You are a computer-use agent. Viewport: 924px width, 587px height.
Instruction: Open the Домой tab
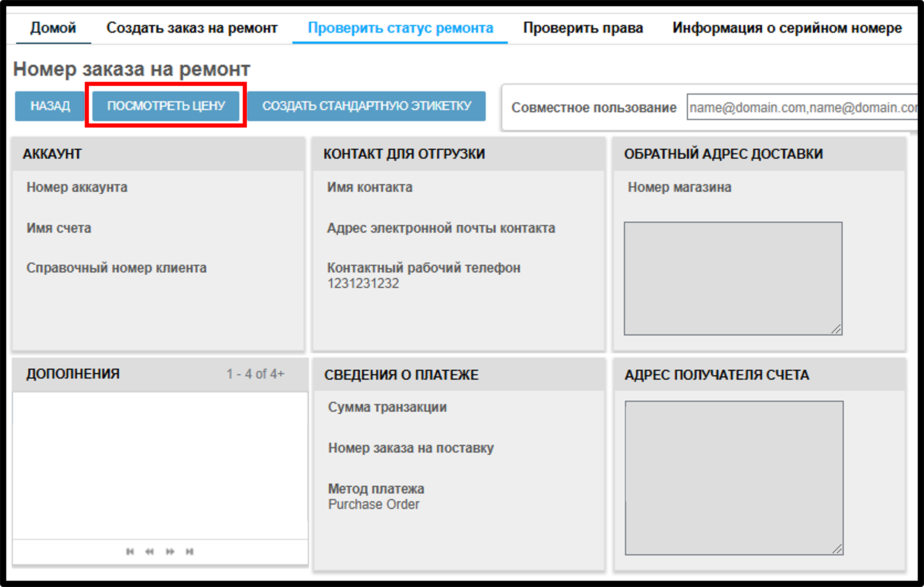point(53,28)
